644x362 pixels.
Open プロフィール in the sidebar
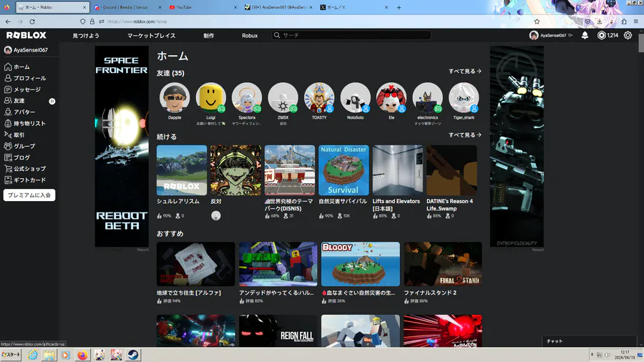coord(24,78)
